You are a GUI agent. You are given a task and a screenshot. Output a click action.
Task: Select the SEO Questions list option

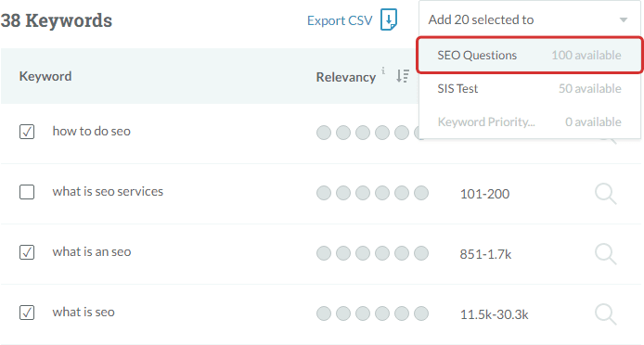tap(530, 55)
